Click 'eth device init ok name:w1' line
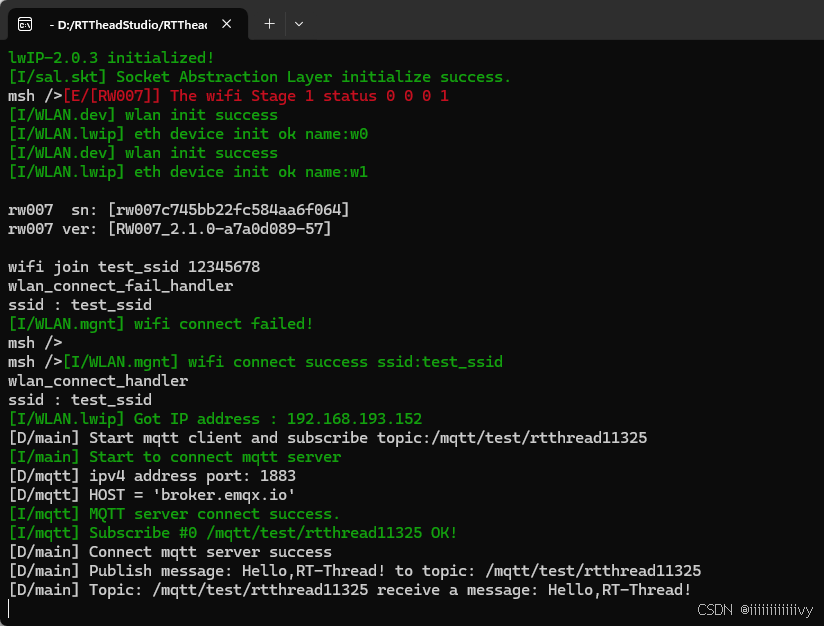Viewport: 824px width, 626px height. coord(188,172)
